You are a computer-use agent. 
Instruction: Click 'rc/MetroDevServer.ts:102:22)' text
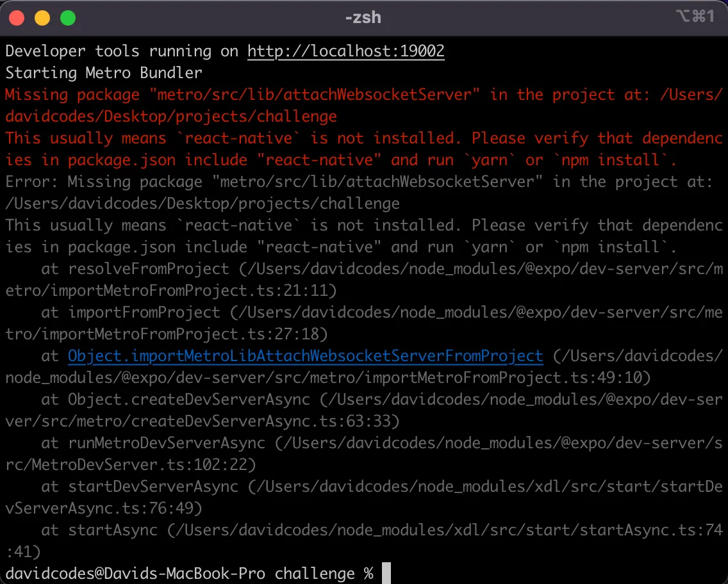click(131, 466)
